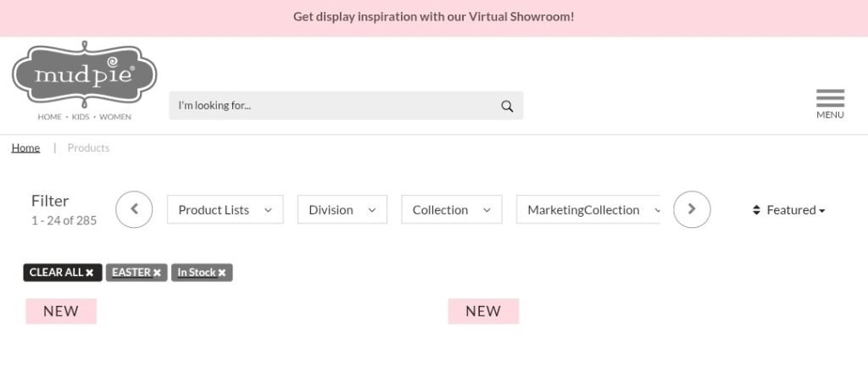Click the second NEW product badge
The height and width of the screenshot is (366, 868).
[483, 311]
